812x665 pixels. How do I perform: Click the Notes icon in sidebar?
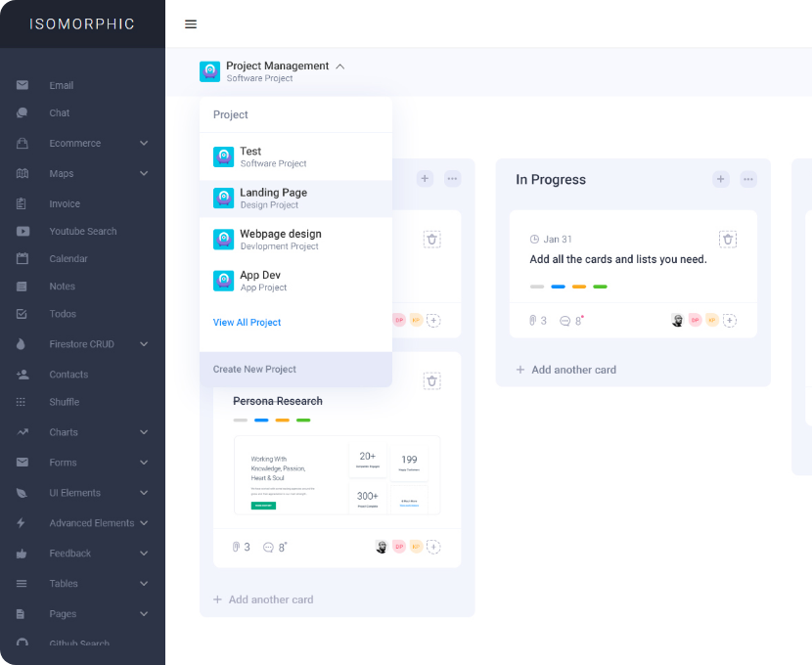(x=22, y=287)
